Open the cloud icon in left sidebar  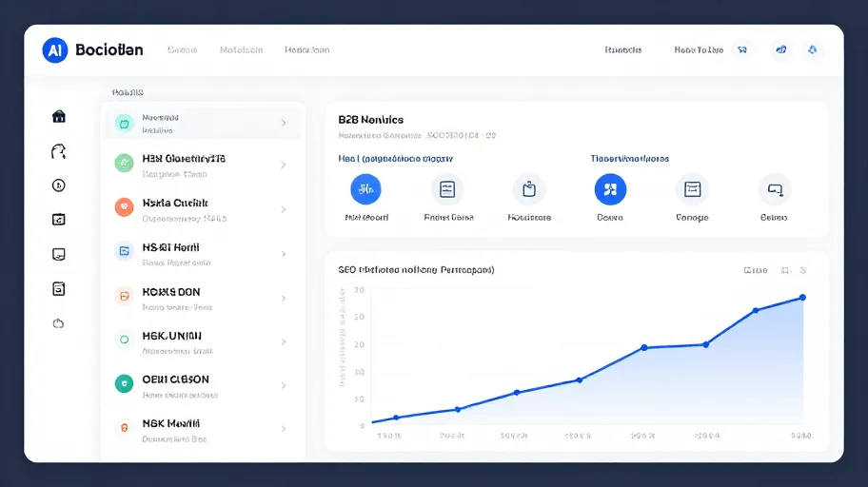click(x=59, y=323)
